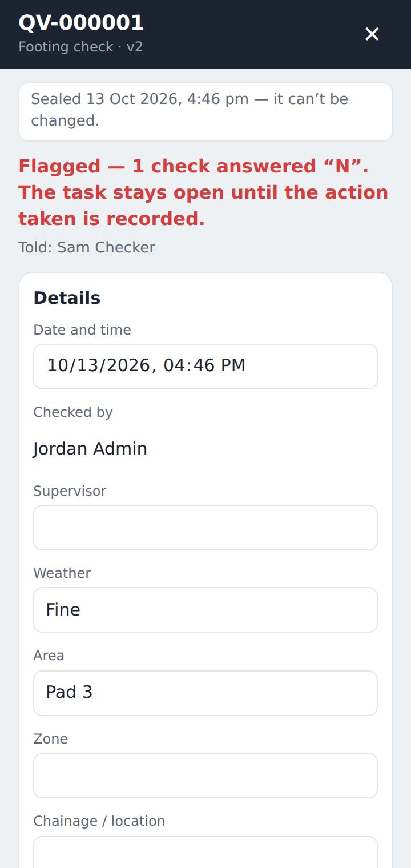Select the Told: Sam Checker line
Viewport: 411px width, 868px height.
coord(87,247)
